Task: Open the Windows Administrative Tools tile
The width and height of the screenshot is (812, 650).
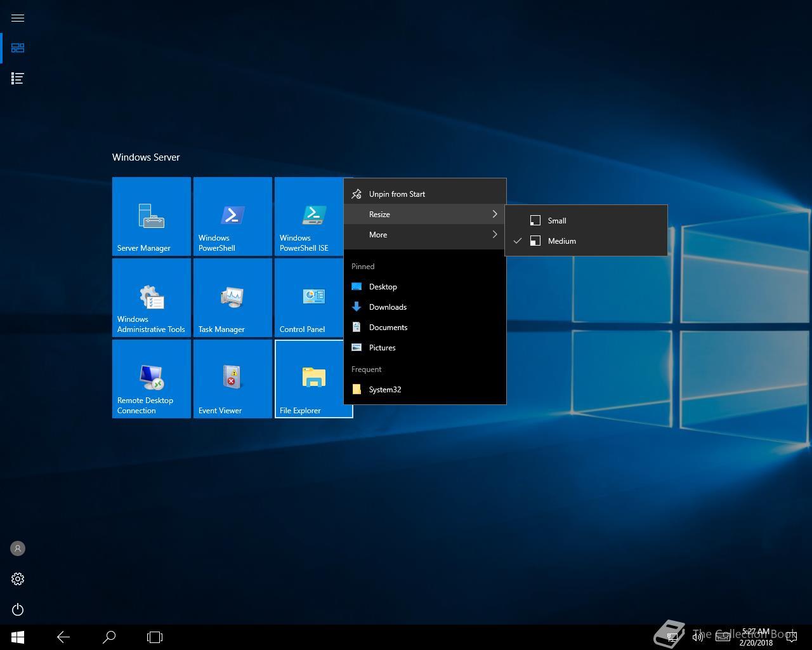Action: (x=151, y=297)
